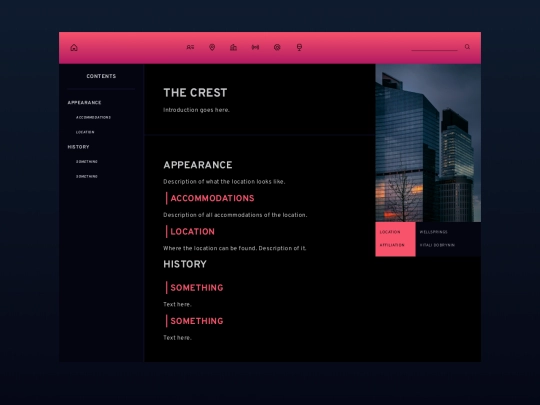Select the THE CREST title
Screen dimensions: 540x405
[195, 93]
